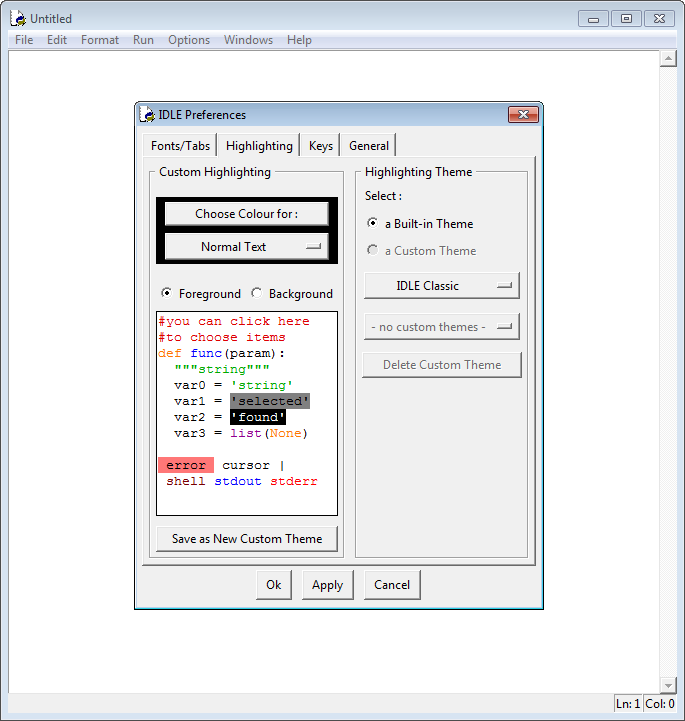Viewport: 685px width, 721px height.
Task: Switch to the Fonts/Tabs tab
Action: 180,146
